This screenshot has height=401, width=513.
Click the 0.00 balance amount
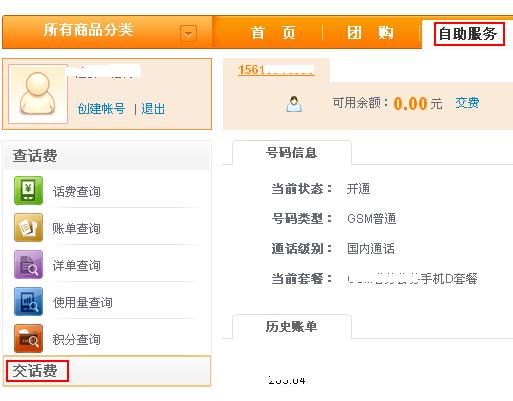click(410, 103)
